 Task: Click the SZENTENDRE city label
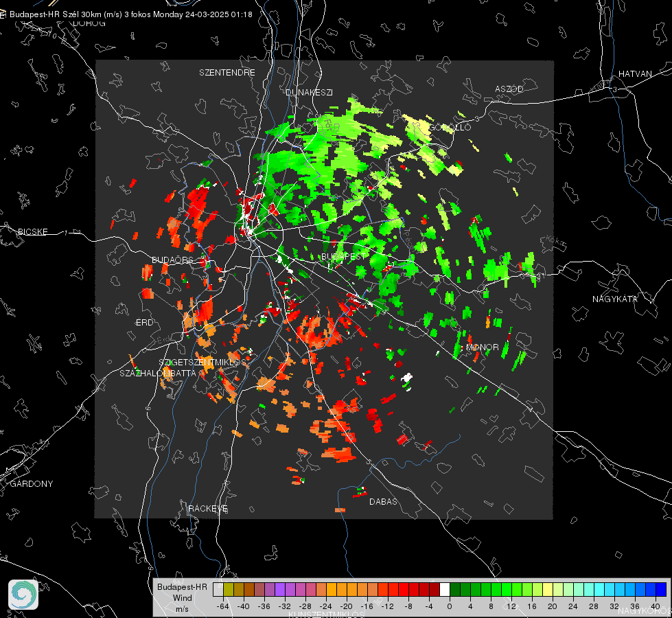[x=227, y=73]
